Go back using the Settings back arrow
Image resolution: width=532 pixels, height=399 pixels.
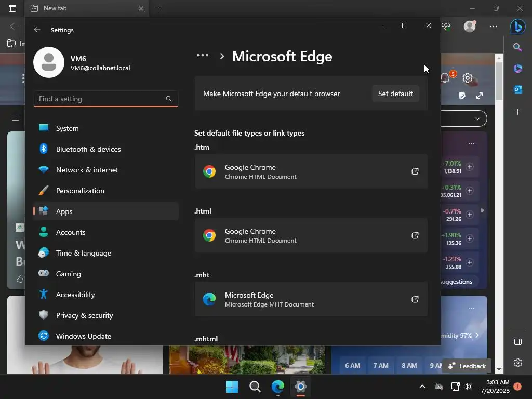[x=37, y=30]
